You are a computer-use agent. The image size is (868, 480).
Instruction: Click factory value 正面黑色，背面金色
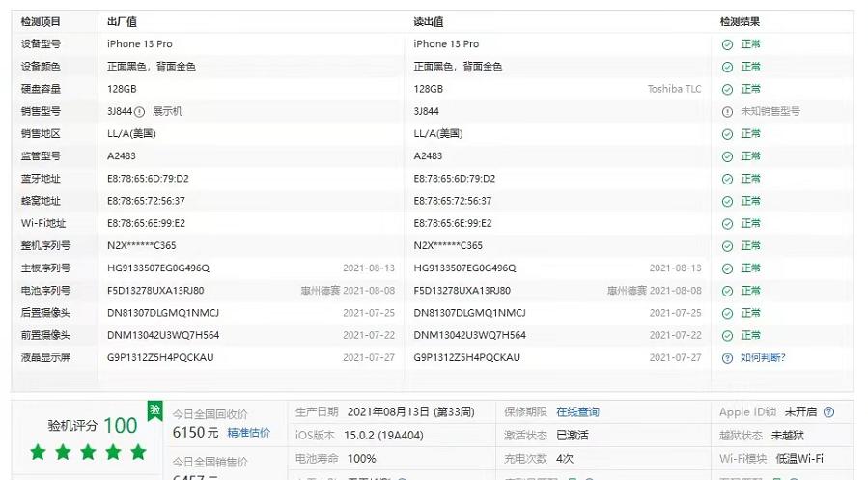coord(152,67)
